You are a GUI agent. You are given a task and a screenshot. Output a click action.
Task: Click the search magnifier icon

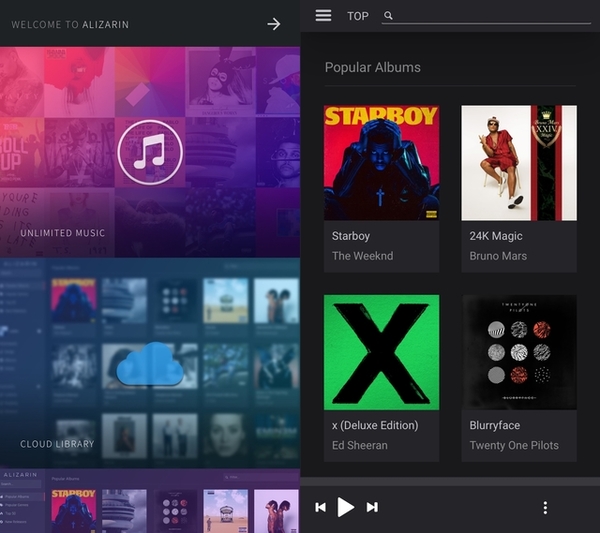click(388, 15)
